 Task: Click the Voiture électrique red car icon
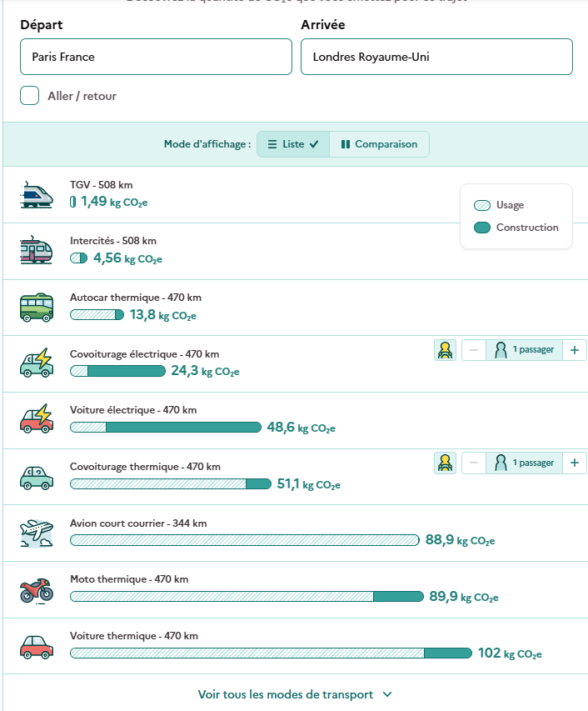pos(37,418)
